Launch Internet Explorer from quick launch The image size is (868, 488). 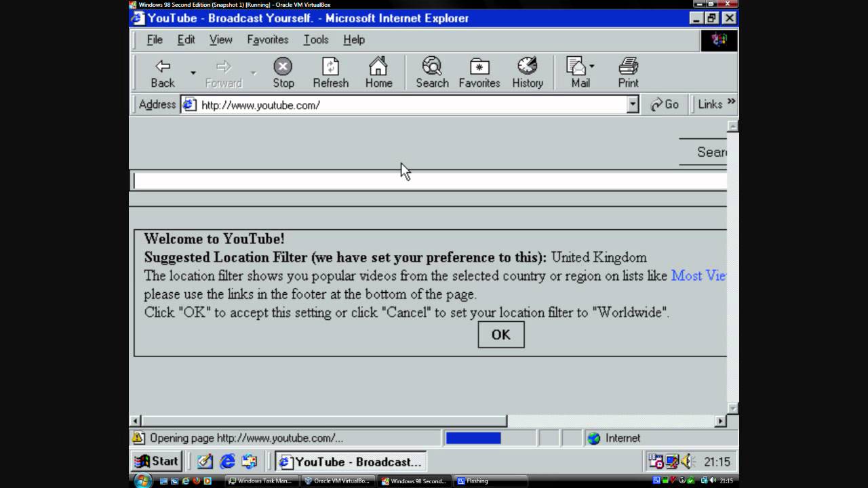[x=227, y=462]
